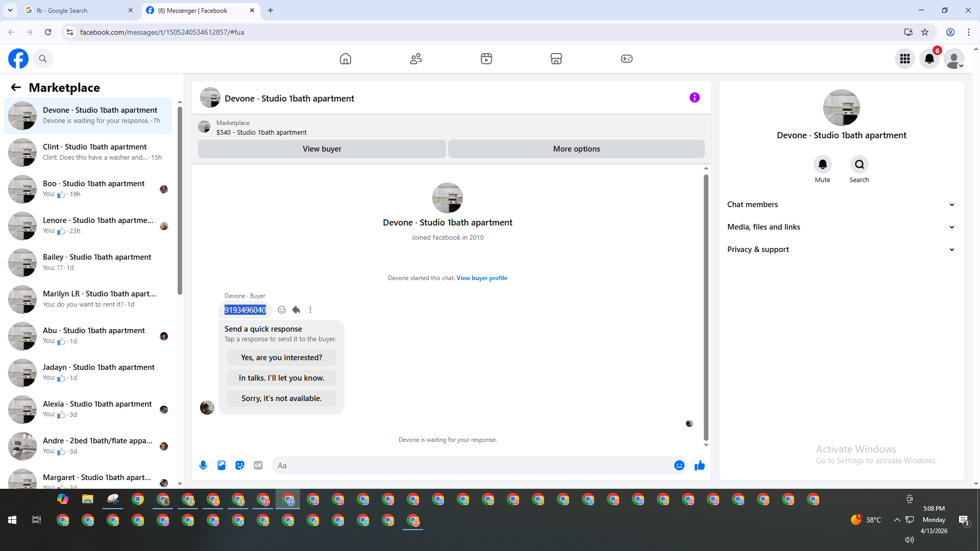
Task: Switch to the fb - Google Search tab
Action: pyautogui.click(x=79, y=10)
